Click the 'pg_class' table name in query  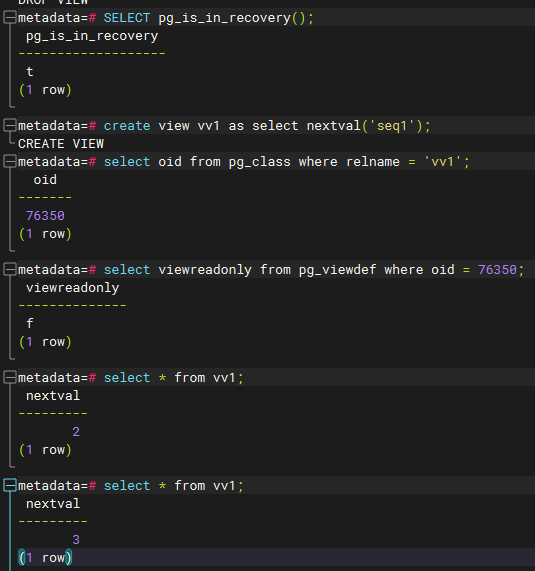pyautogui.click(x=260, y=162)
